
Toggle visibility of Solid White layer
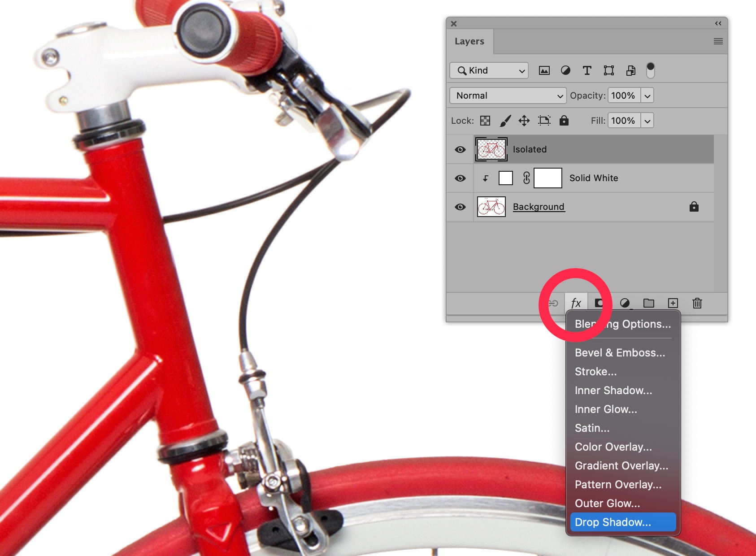coord(460,178)
